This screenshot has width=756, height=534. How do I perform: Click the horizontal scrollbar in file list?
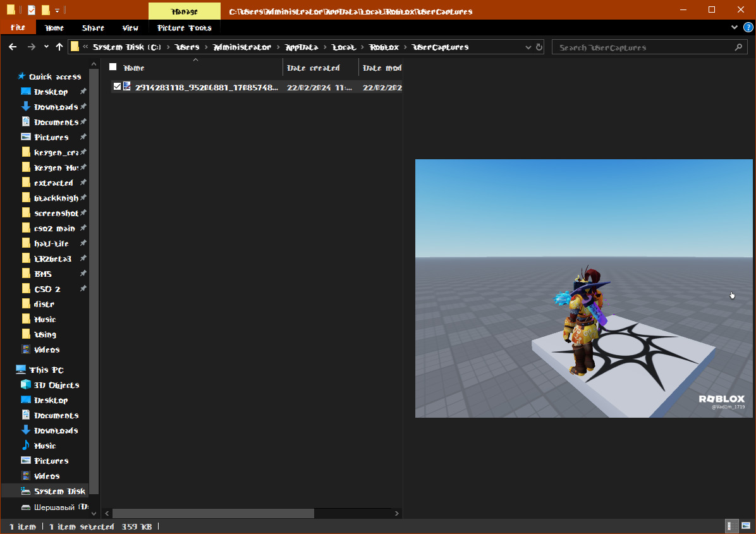tap(213, 513)
